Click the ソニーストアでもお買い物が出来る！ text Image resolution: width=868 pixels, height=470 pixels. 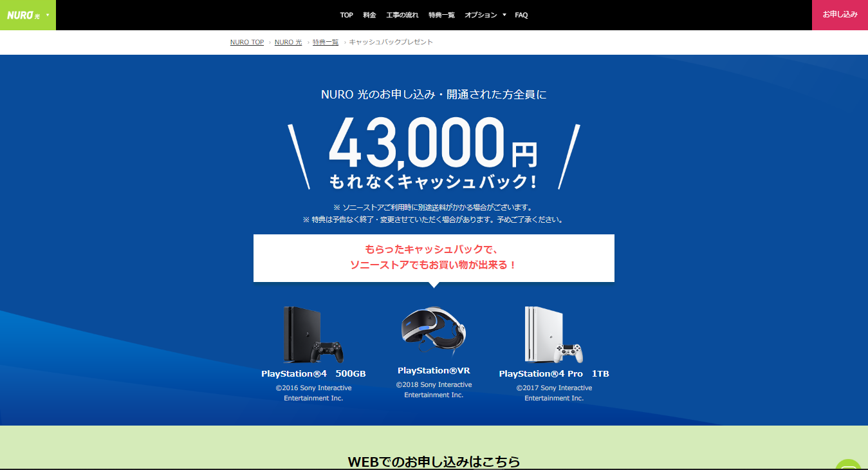point(434,265)
